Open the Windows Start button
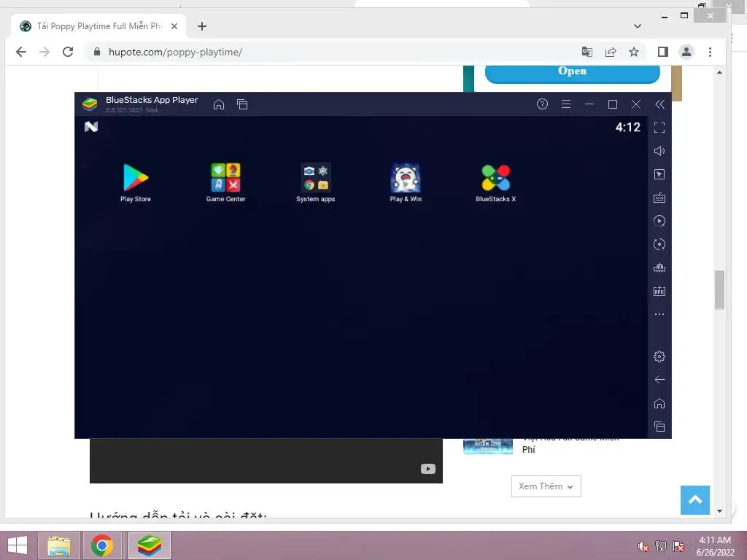The width and height of the screenshot is (747, 560). [x=18, y=545]
